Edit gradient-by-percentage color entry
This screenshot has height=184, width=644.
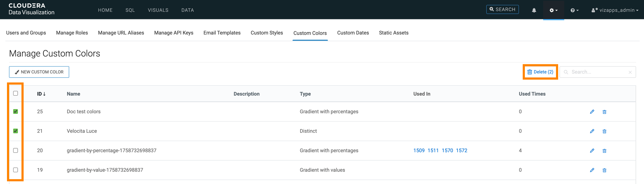tap(592, 151)
